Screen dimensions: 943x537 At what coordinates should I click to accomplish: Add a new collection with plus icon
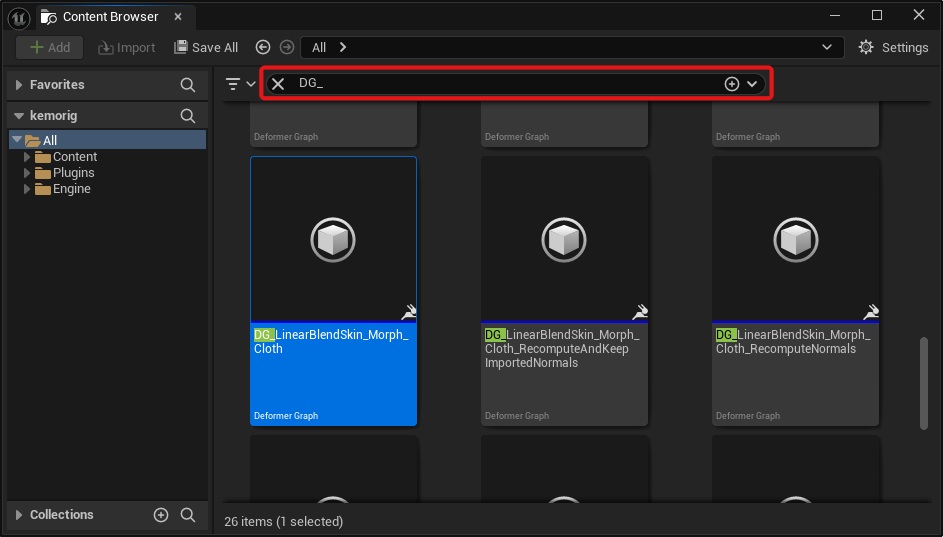pos(160,515)
